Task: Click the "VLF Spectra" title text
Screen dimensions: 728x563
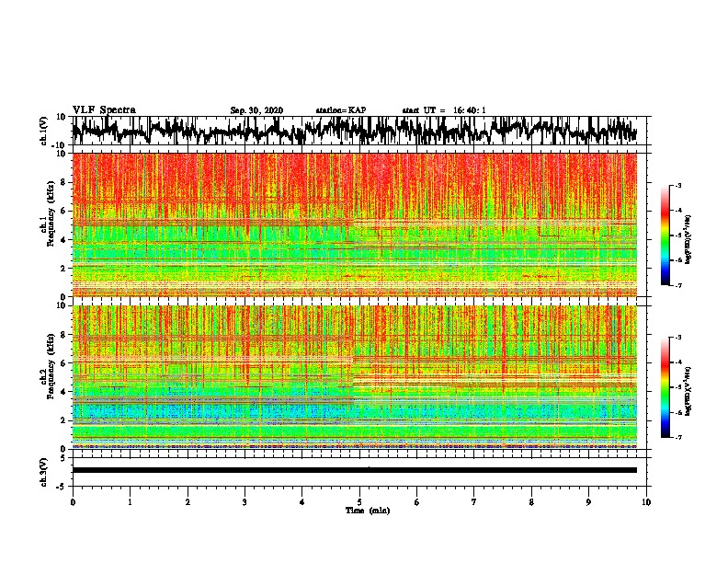Action: pyautogui.click(x=104, y=110)
